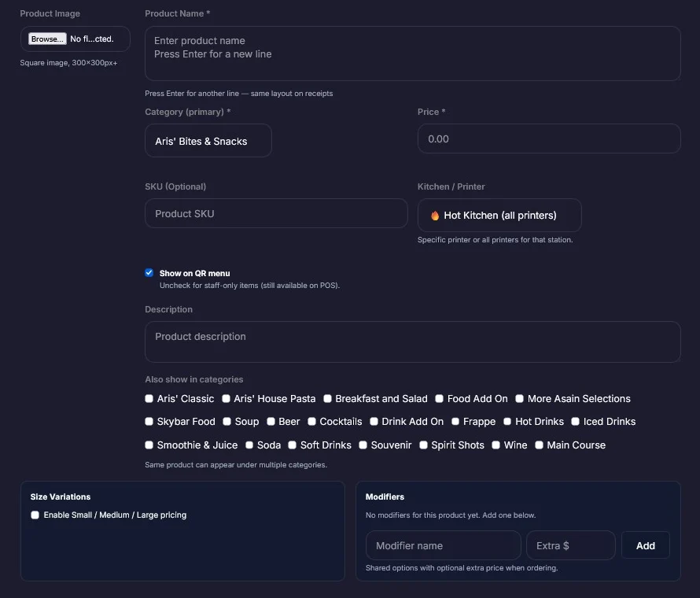Uncheck Show on QR menu
Image resolution: width=700 pixels, height=598 pixels.
coord(149,273)
